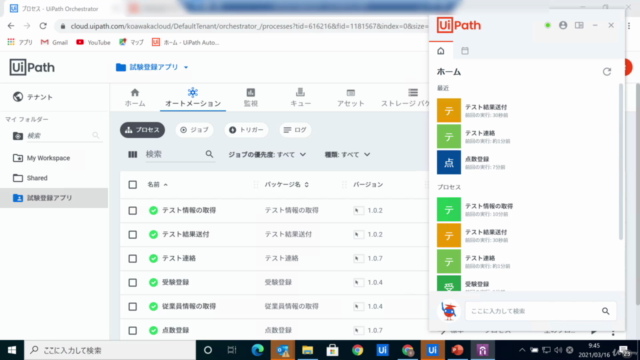Open the キュー queues tab
640x360 pixels.
click(x=300, y=98)
